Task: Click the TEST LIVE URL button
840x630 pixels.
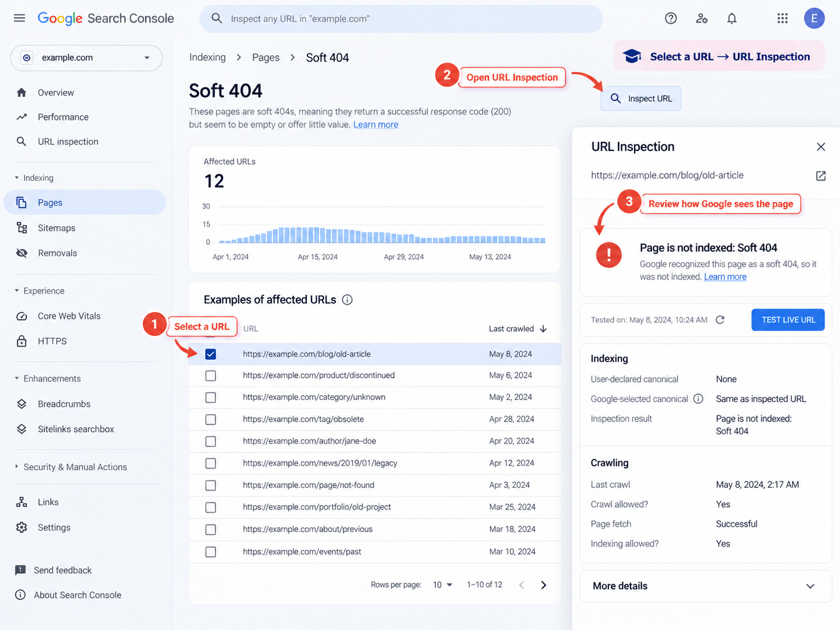Action: (x=788, y=320)
